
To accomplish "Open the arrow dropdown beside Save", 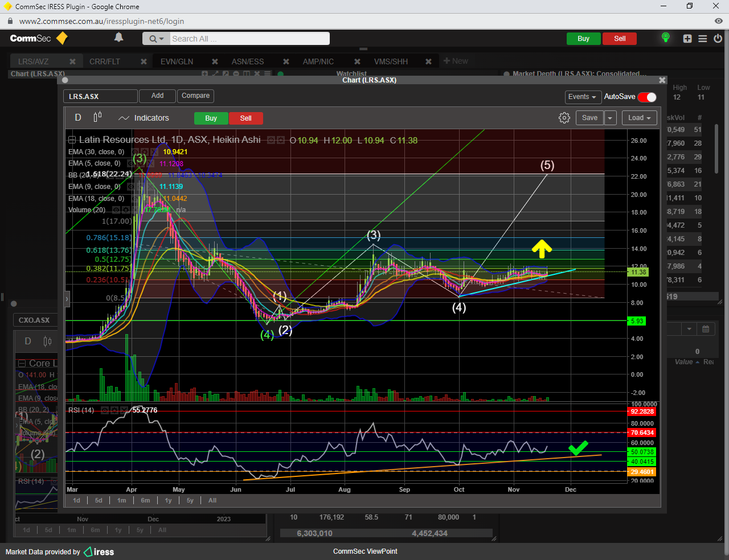I will [x=610, y=118].
